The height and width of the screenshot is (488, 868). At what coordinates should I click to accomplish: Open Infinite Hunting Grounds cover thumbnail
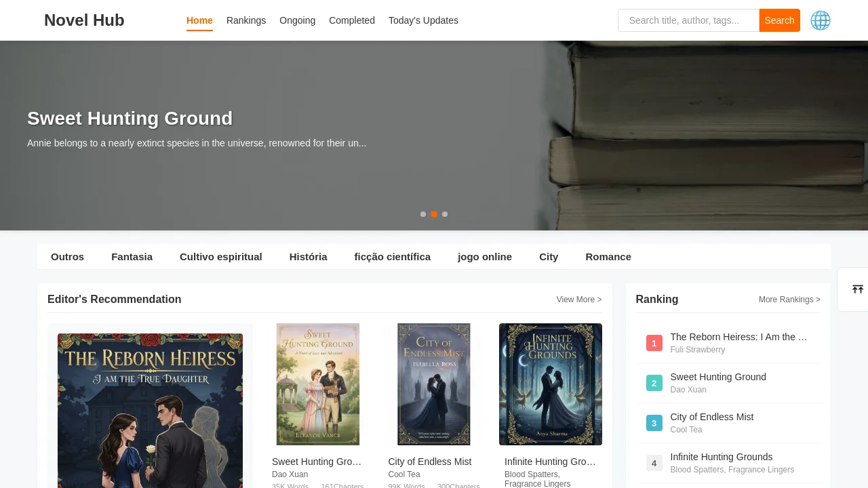[x=550, y=384]
